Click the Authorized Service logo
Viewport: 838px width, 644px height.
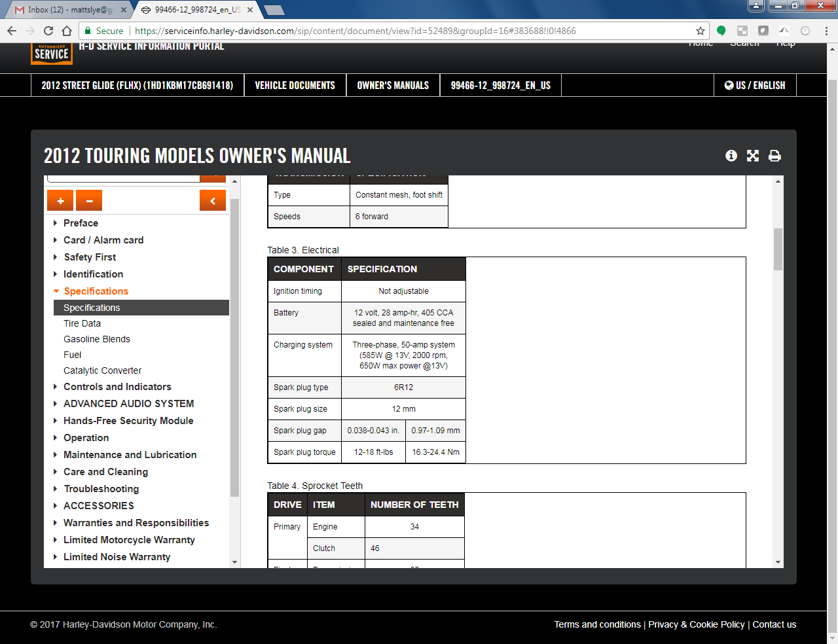pyautogui.click(x=51, y=54)
